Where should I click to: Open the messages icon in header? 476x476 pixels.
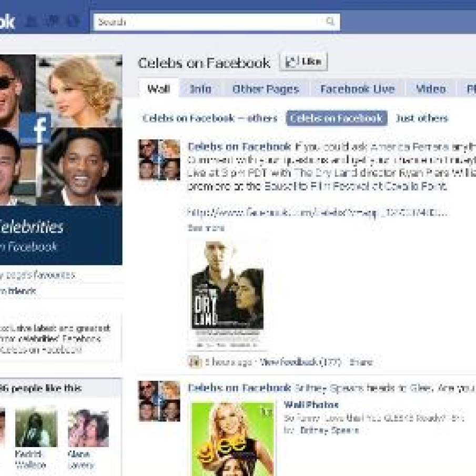coord(53,22)
